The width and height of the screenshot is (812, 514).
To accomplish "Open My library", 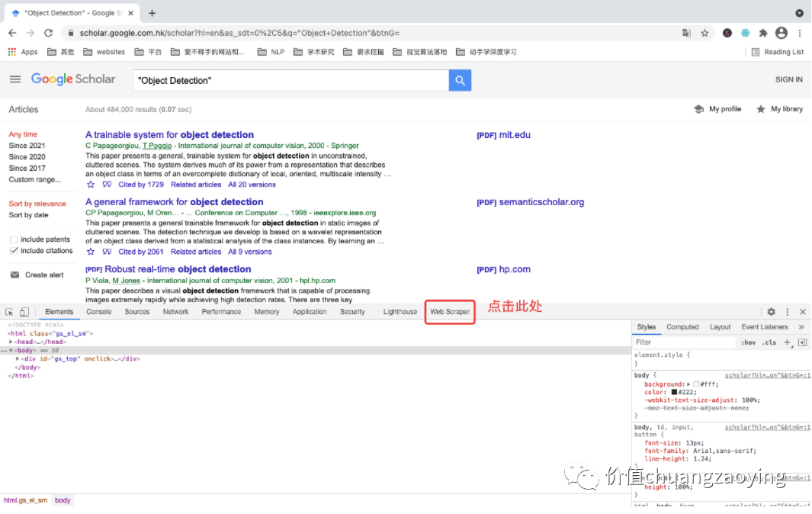I will (x=779, y=109).
